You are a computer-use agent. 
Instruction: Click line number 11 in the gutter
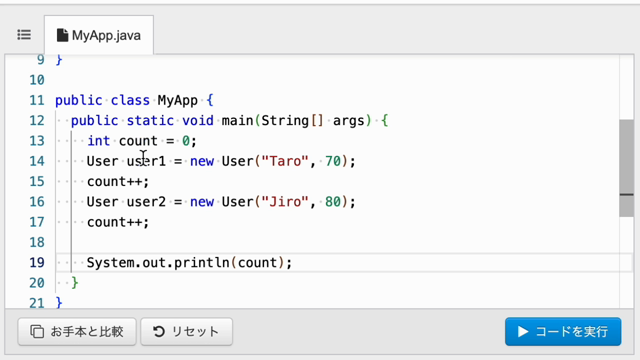[37, 100]
